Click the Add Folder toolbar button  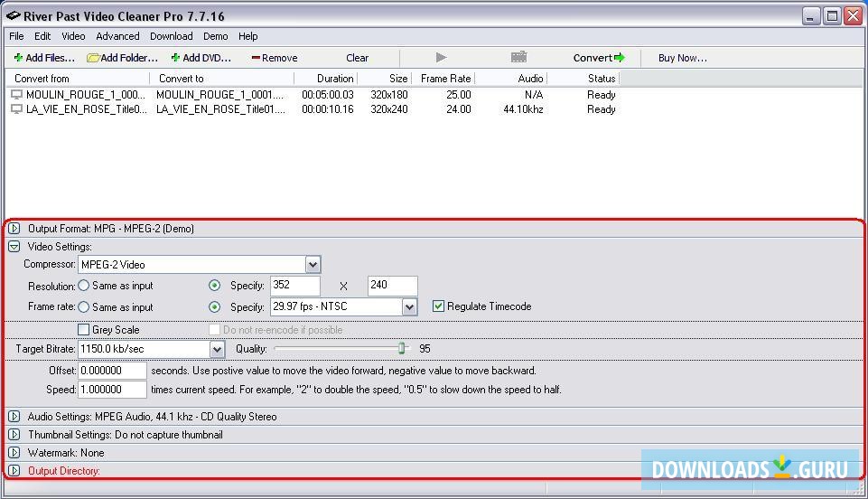coord(122,58)
